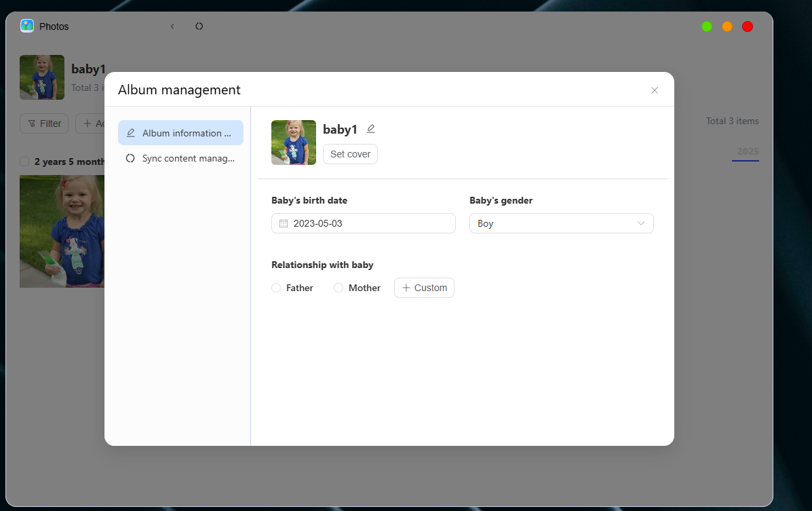Click the green window control dot
812x511 pixels.
(x=707, y=26)
